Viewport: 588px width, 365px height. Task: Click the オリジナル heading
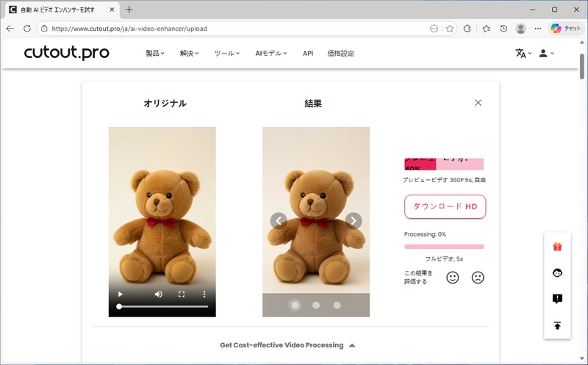[165, 104]
